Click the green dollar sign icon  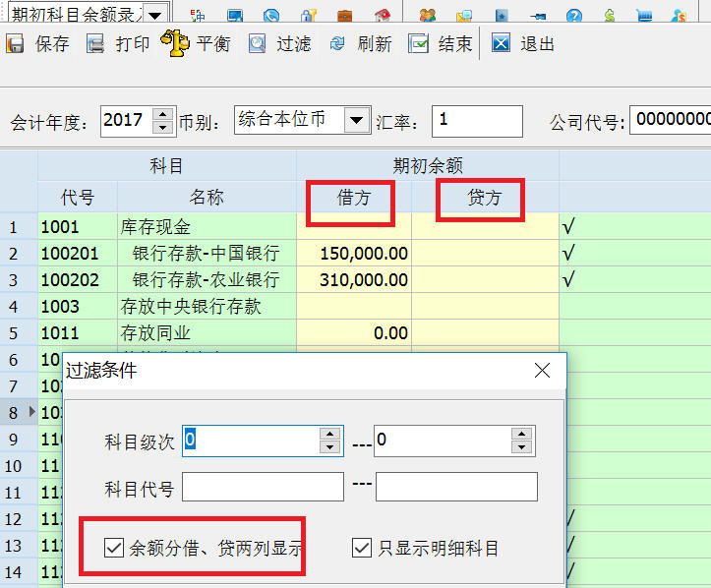pyautogui.click(x=610, y=16)
